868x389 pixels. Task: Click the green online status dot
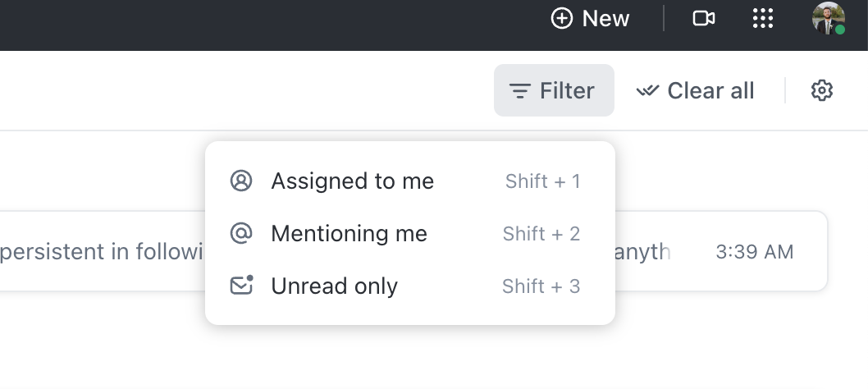tap(840, 30)
